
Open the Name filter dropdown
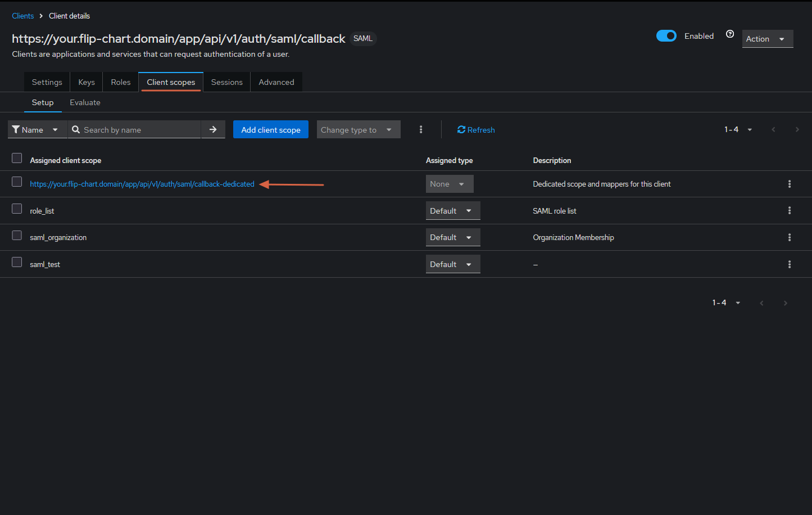point(38,129)
